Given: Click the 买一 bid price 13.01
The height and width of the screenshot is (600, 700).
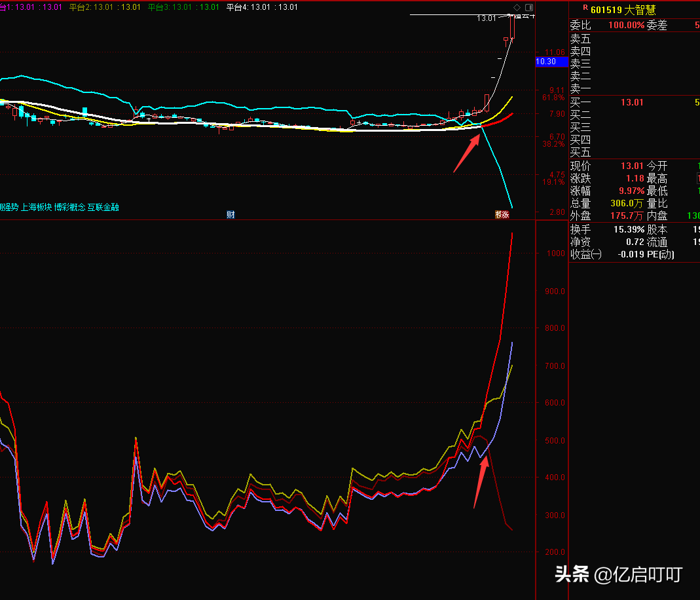Looking at the screenshot, I should [x=632, y=102].
